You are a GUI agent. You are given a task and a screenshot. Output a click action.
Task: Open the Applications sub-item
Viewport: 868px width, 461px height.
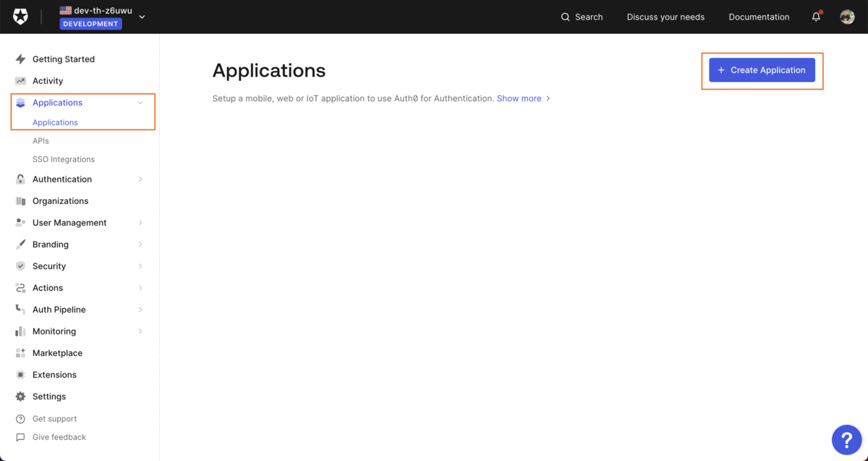pyautogui.click(x=55, y=122)
